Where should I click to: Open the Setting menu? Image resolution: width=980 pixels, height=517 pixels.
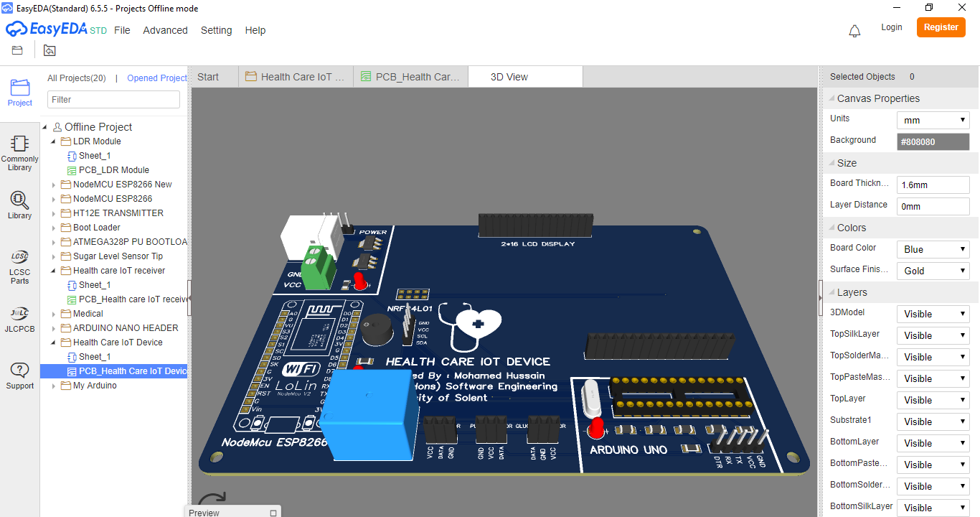click(x=216, y=30)
